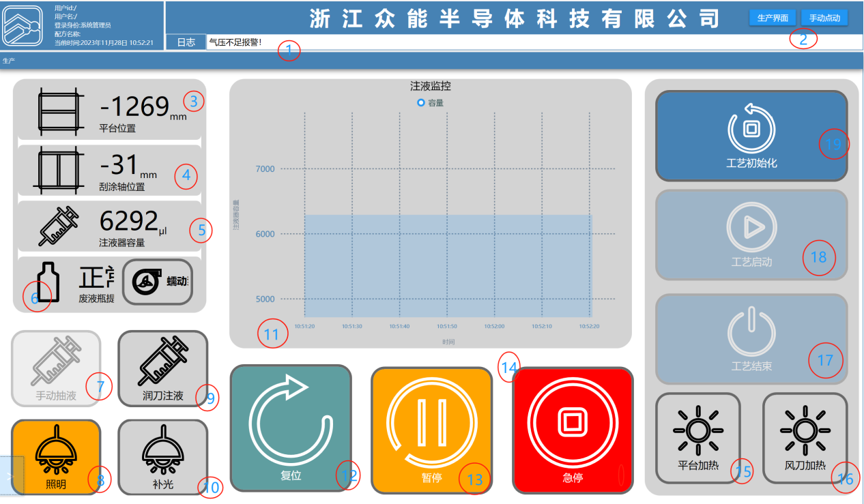
Task: Click the 7000 y-axis label
Action: 265,169
